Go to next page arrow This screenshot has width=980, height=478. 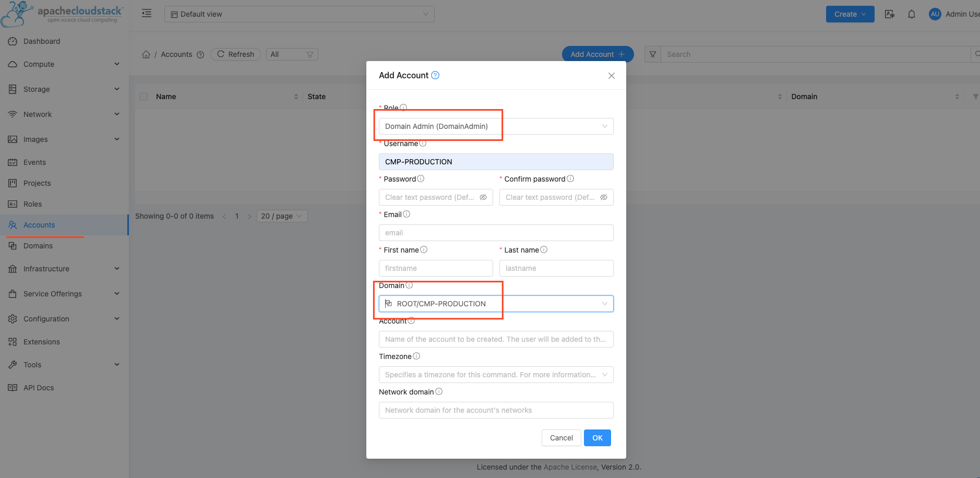[x=249, y=216]
